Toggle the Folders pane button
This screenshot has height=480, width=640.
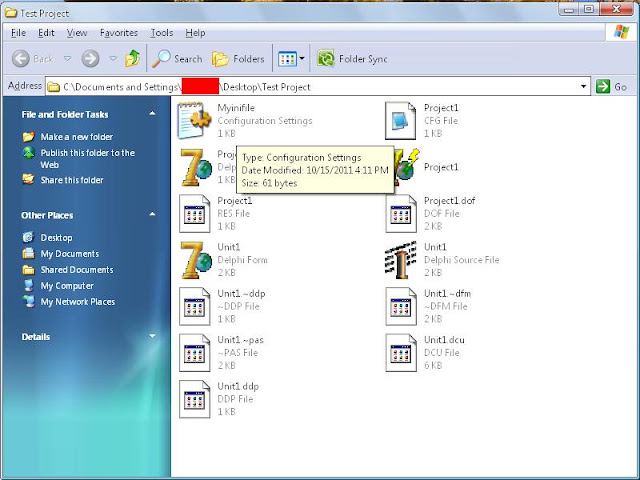(x=238, y=59)
